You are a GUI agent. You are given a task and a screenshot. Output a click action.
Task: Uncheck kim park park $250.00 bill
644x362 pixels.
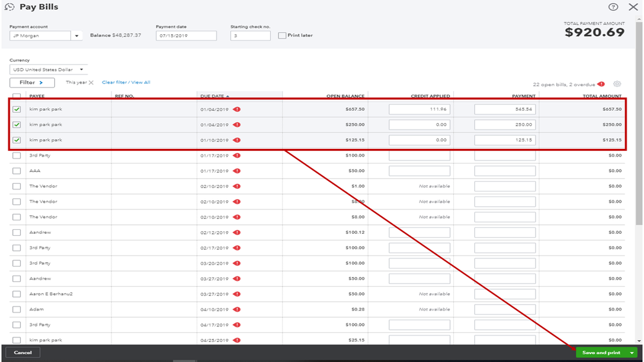[16, 124]
